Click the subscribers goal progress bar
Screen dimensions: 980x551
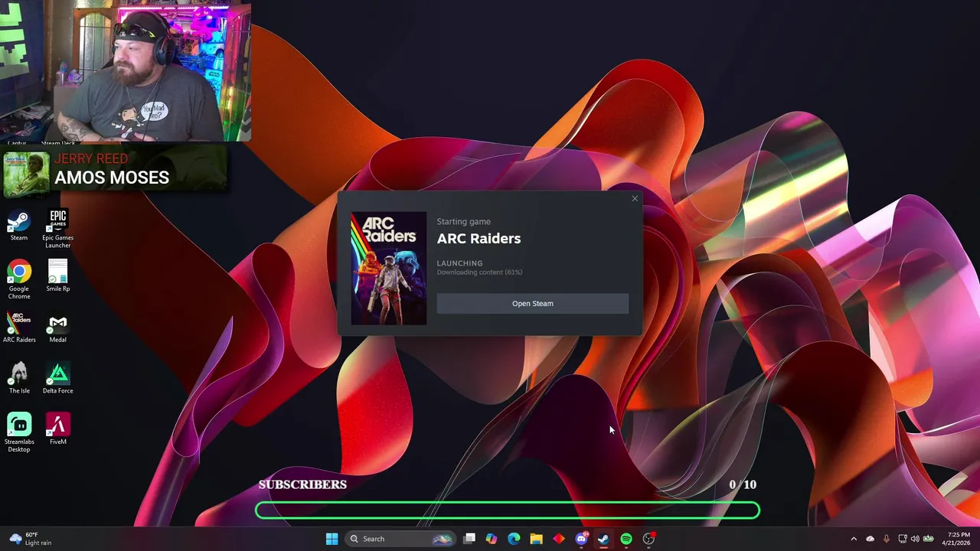(x=508, y=510)
